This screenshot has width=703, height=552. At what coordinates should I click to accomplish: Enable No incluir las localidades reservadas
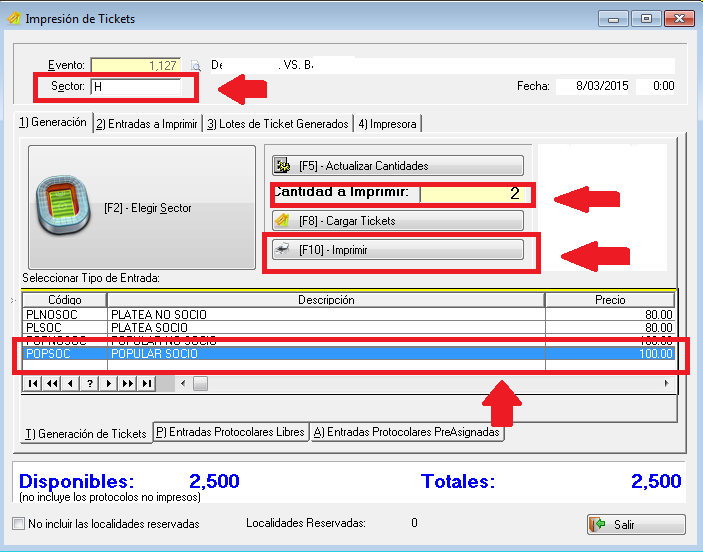pos(19,523)
